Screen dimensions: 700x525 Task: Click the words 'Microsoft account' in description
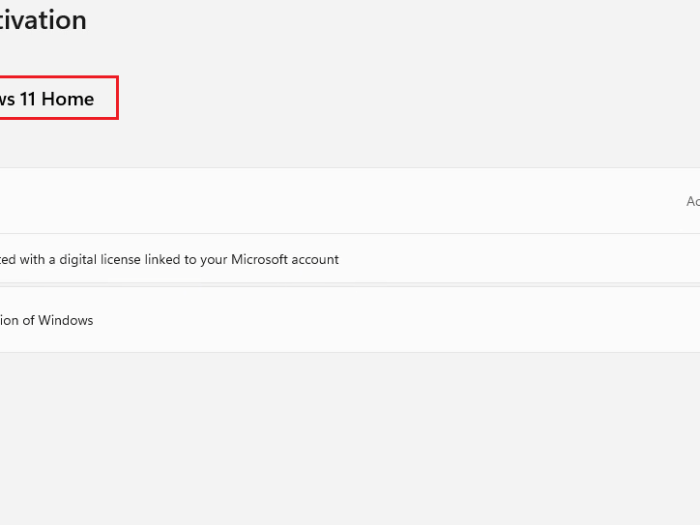[285, 259]
